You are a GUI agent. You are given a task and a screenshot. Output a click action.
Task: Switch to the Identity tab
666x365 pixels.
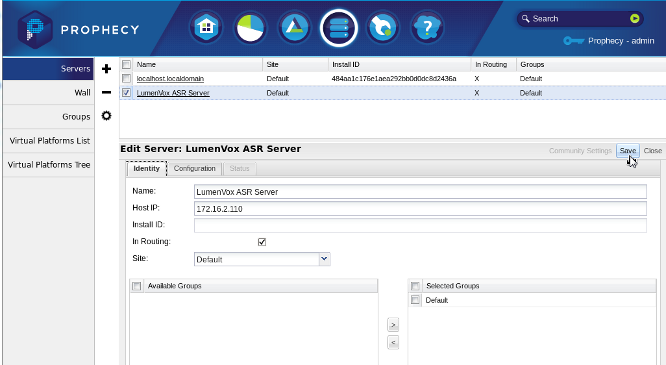[x=147, y=168]
